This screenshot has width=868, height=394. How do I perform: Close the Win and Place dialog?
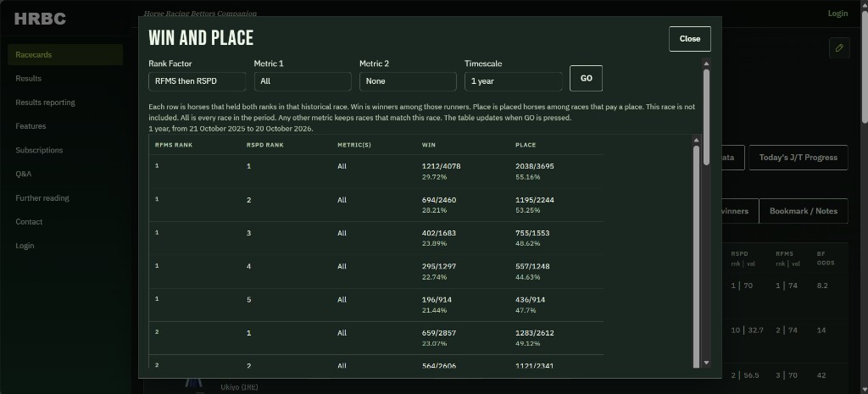pos(690,39)
